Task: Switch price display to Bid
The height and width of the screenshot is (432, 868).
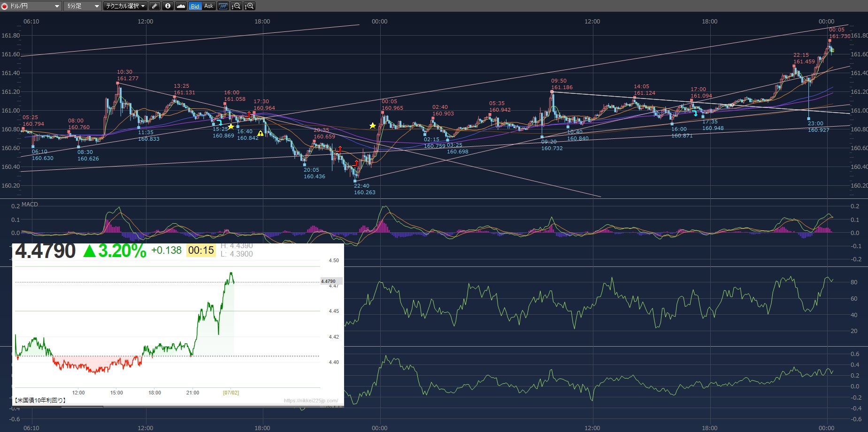Action: pyautogui.click(x=195, y=6)
